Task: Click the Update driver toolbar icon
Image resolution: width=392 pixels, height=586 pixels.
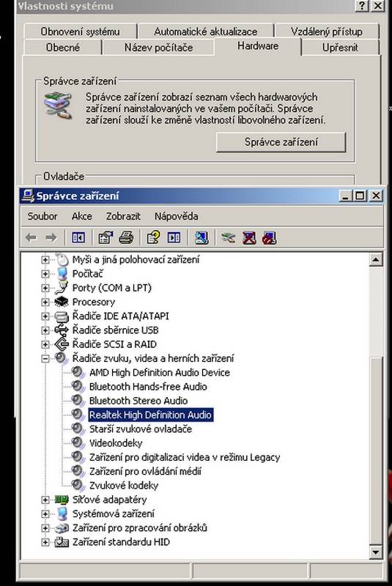Action: tap(229, 237)
